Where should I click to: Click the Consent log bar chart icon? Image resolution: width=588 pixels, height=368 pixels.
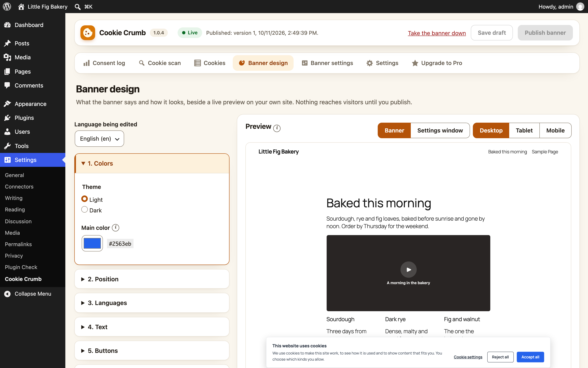[x=87, y=63]
